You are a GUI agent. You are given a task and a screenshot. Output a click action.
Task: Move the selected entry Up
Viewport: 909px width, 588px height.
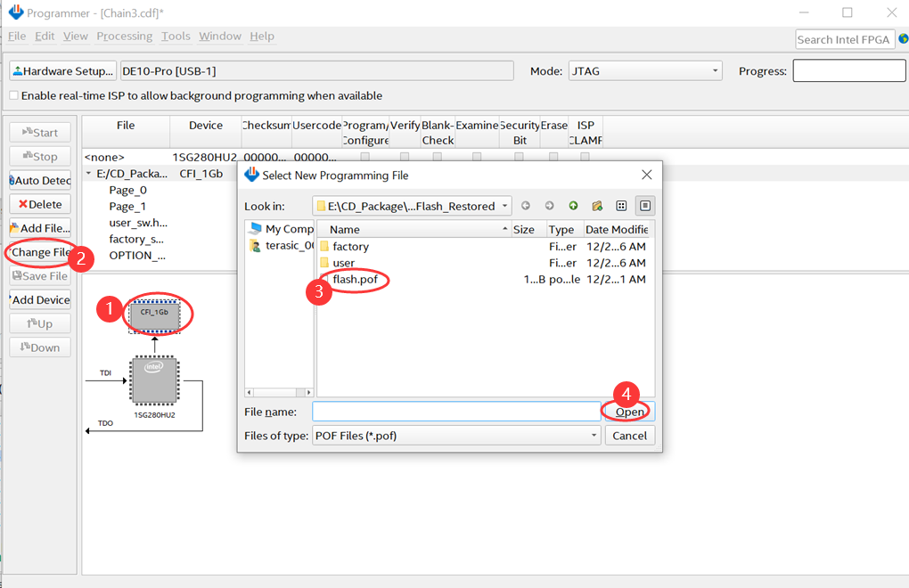point(40,323)
